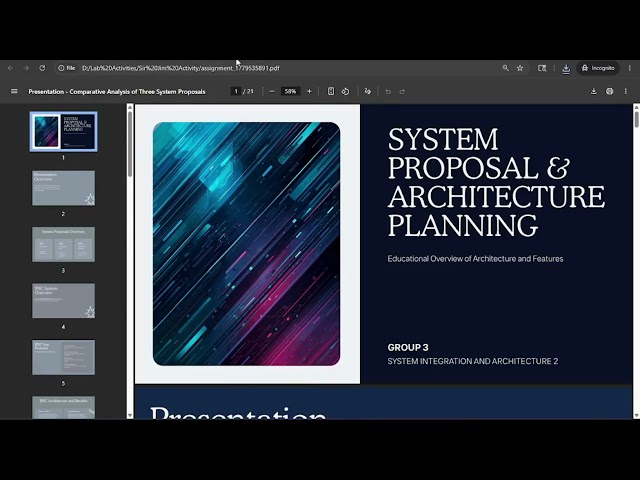Viewport: 640px width, 480px height.
Task: Open the browser zoom magnifier icon
Action: [x=505, y=68]
